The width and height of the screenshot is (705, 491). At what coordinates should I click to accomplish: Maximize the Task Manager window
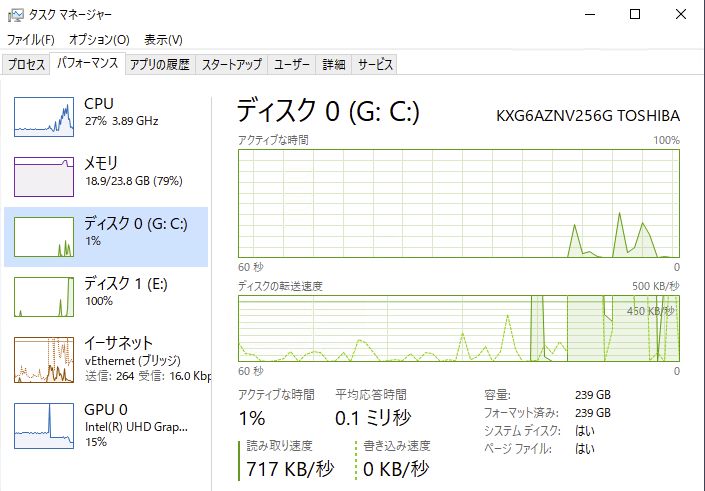coord(634,14)
